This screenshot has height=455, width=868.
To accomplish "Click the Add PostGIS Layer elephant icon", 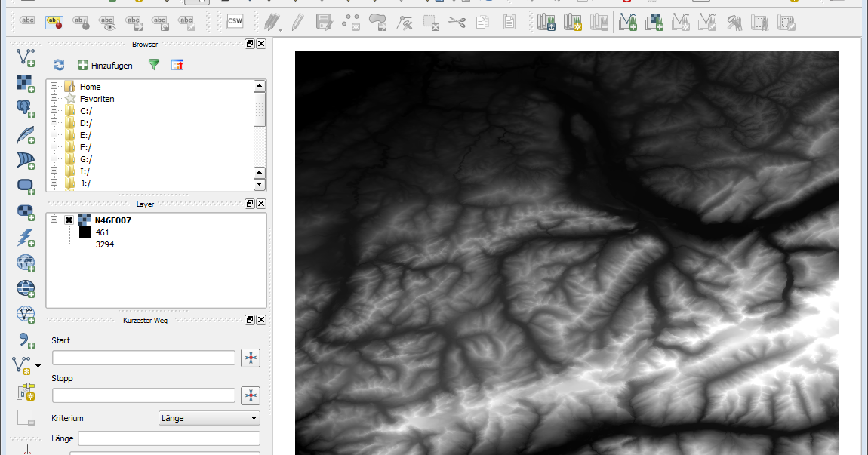I will (x=26, y=109).
